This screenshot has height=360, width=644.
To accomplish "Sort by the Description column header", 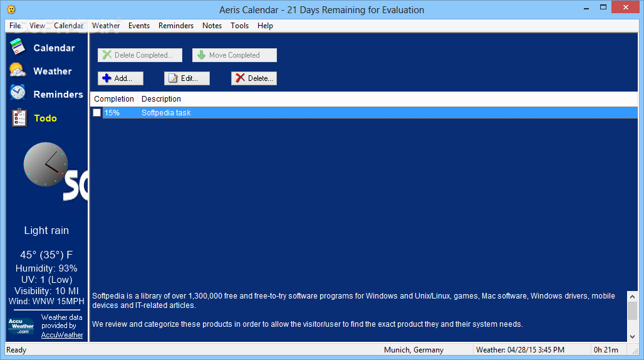I will click(161, 99).
